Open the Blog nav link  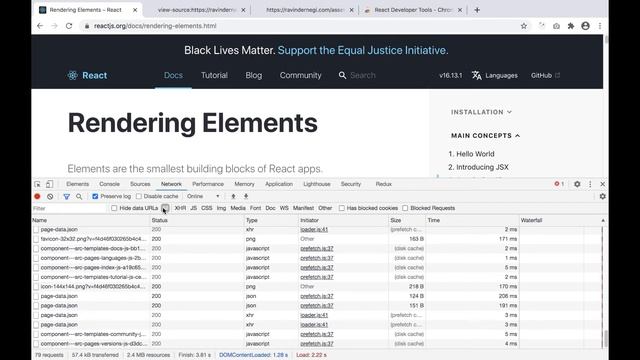point(253,75)
